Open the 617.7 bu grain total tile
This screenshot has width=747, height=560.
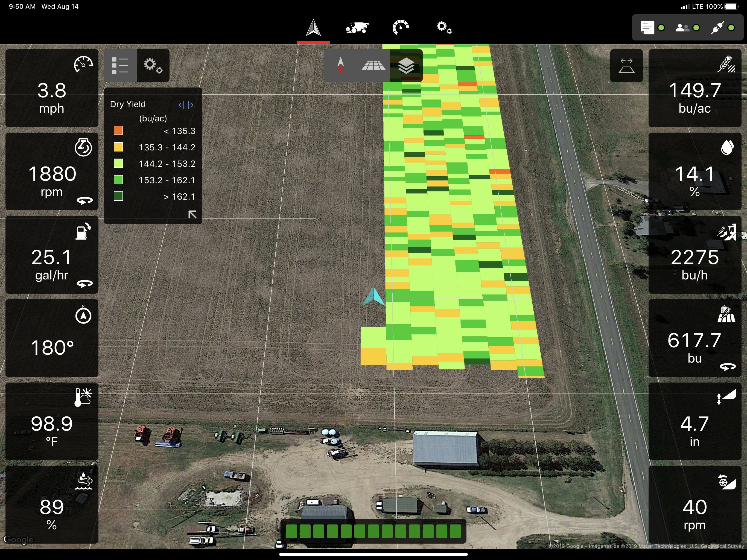[695, 338]
